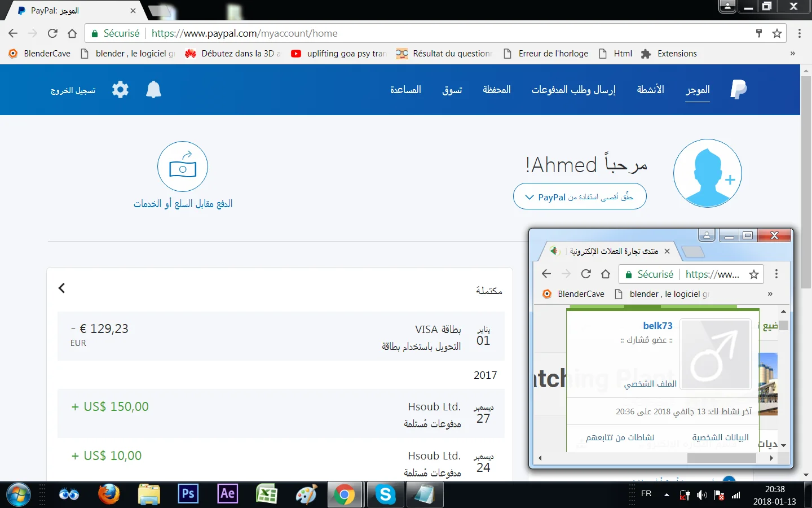
Task: Click the profile photo add avatar
Action: coord(707,173)
